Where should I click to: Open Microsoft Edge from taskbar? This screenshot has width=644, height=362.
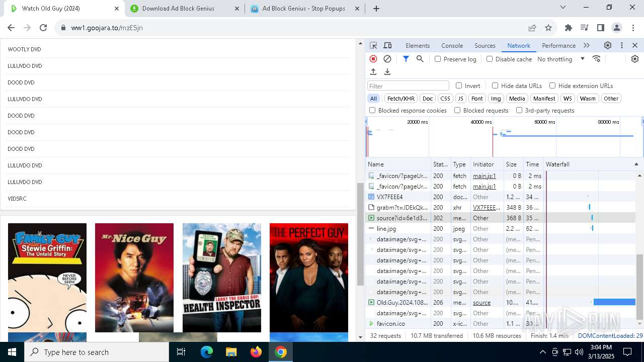pos(207,352)
